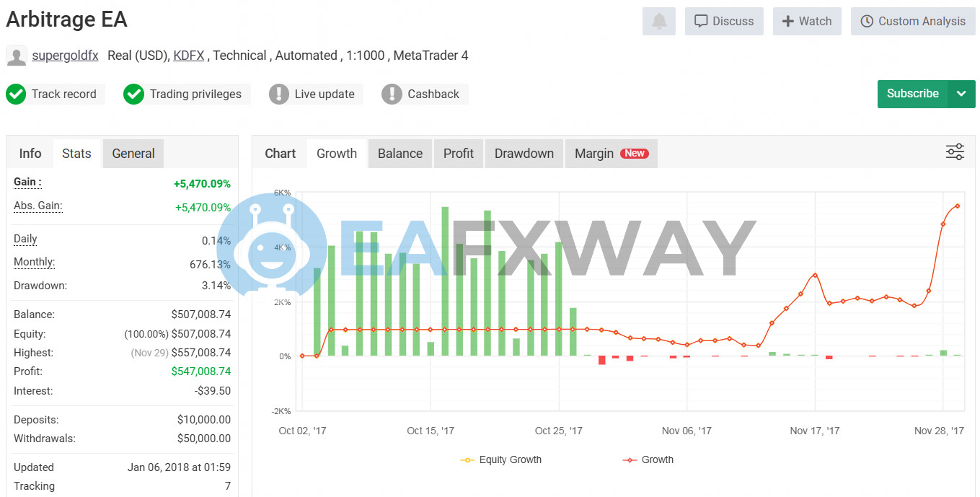Click the Trading privileges checkmark icon
This screenshot has width=980, height=497.
[133, 94]
